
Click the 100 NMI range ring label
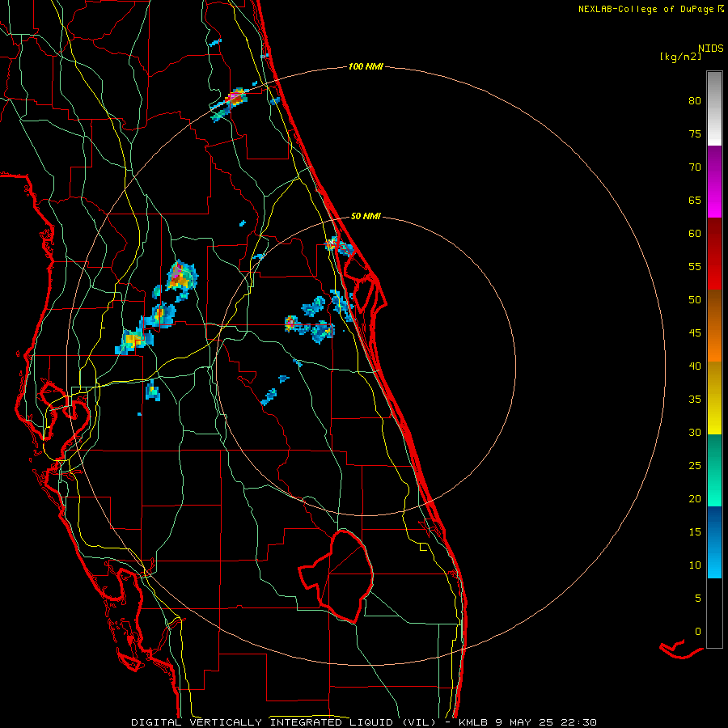[x=366, y=67]
